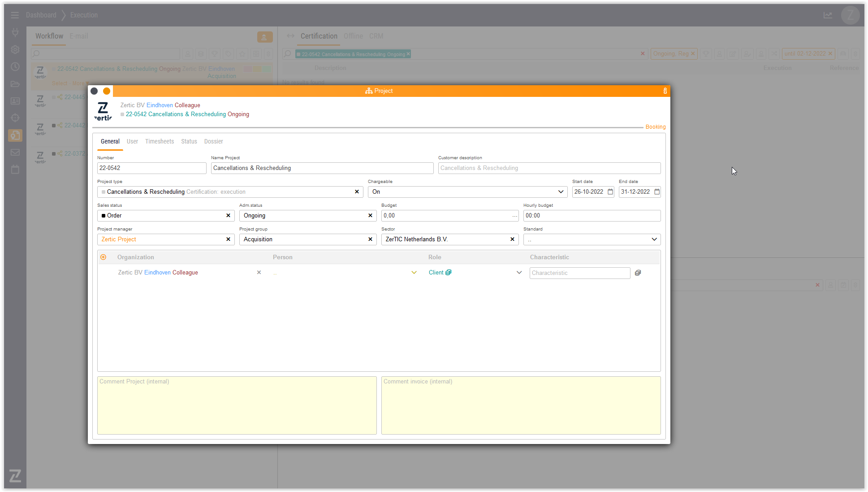Click the Budget ellipsis button
This screenshot has width=868, height=492.
point(514,216)
